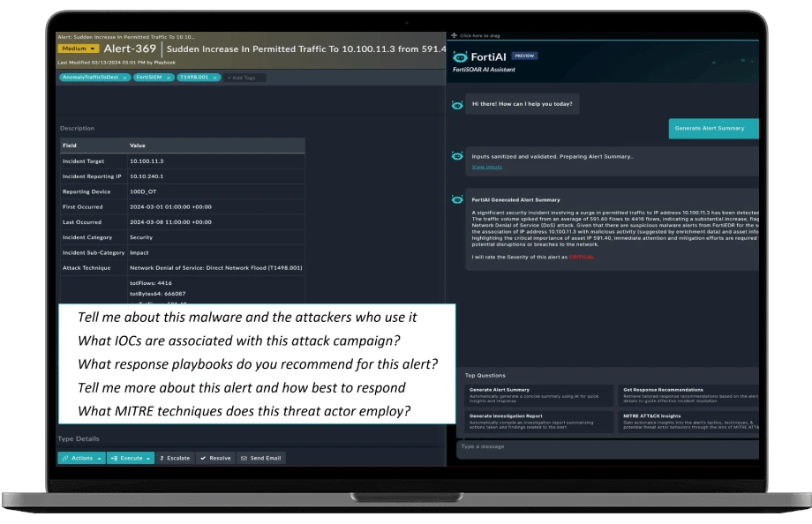The image size is (812, 524).
Task: Click the FortiAI robot logo in header
Action: pyautogui.click(x=458, y=56)
